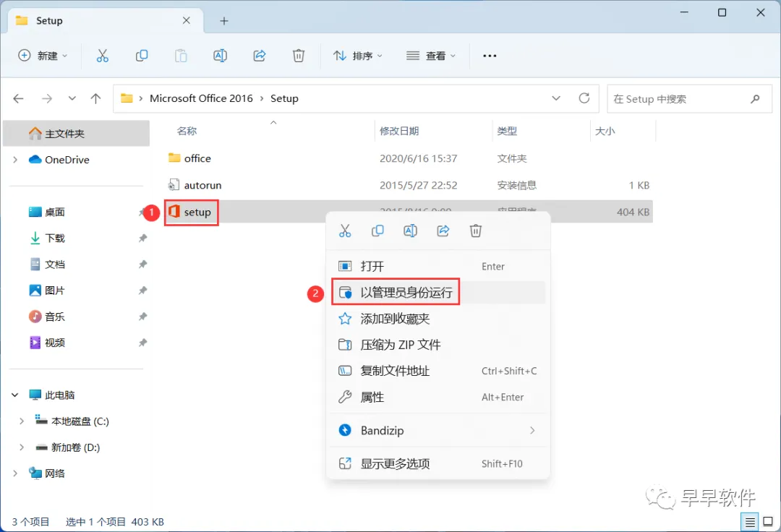
Task: Click the 404 KB size cell
Action: (x=633, y=212)
